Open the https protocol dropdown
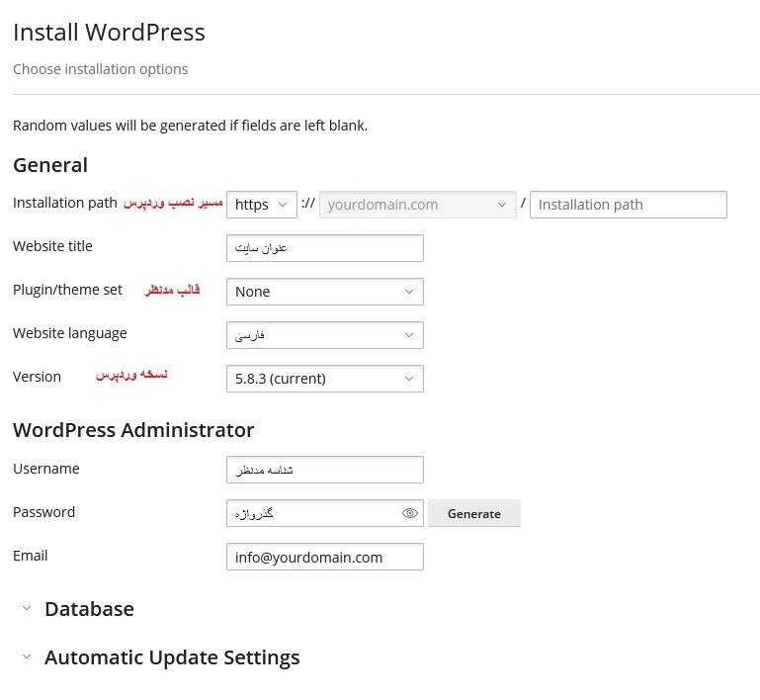This screenshot has height=700, width=760. (x=261, y=205)
